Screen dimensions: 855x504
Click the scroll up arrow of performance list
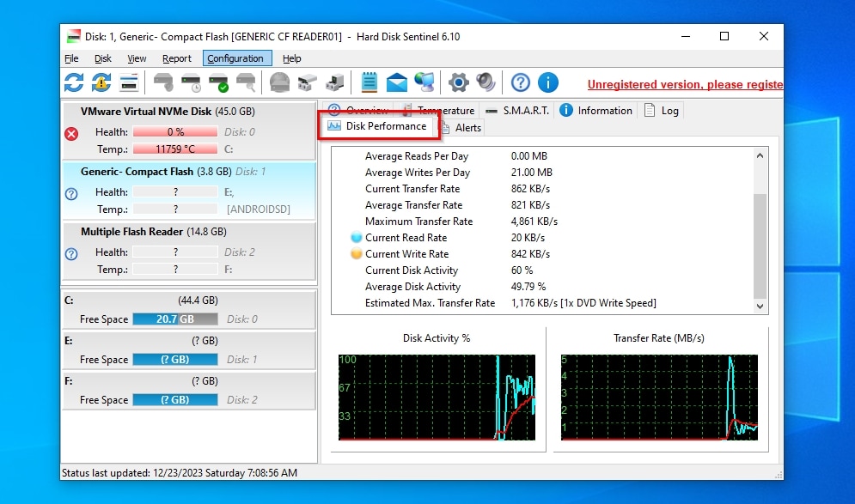pyautogui.click(x=760, y=155)
